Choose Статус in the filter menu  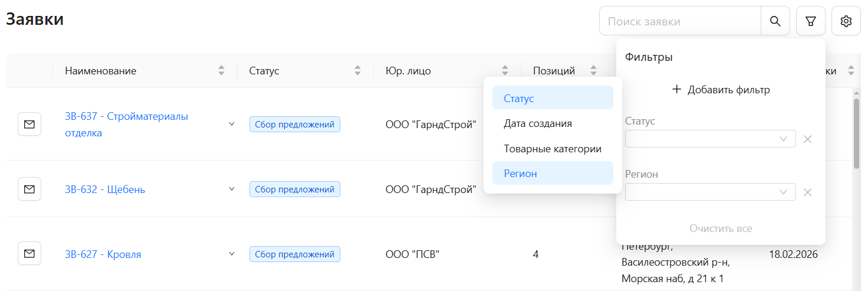pyautogui.click(x=553, y=98)
